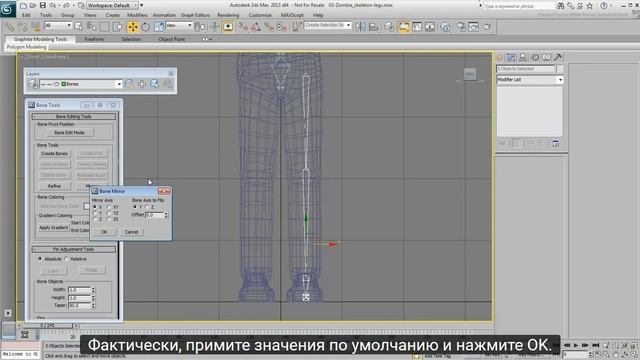
Task: Open the Utilities hammer panel icon
Action: (558, 57)
